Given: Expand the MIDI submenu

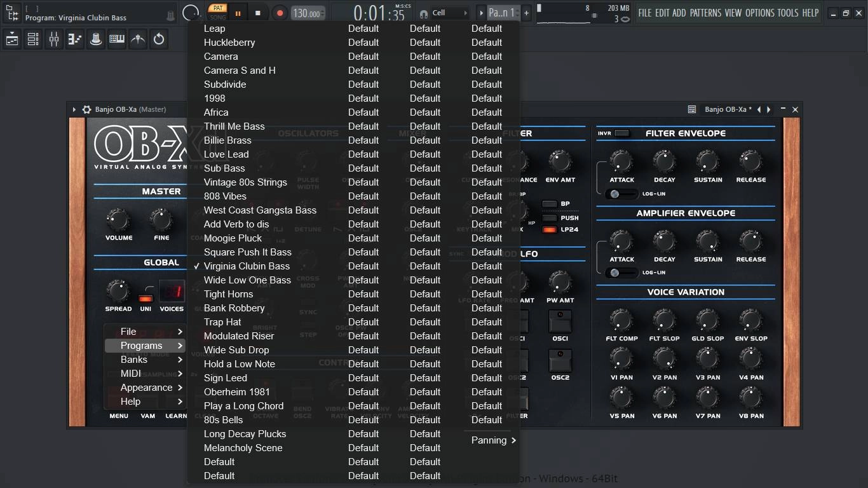Looking at the screenshot, I should coord(144,374).
